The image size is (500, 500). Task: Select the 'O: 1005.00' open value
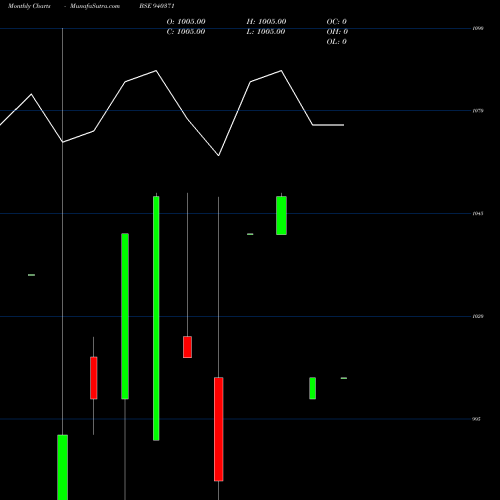pos(186,22)
